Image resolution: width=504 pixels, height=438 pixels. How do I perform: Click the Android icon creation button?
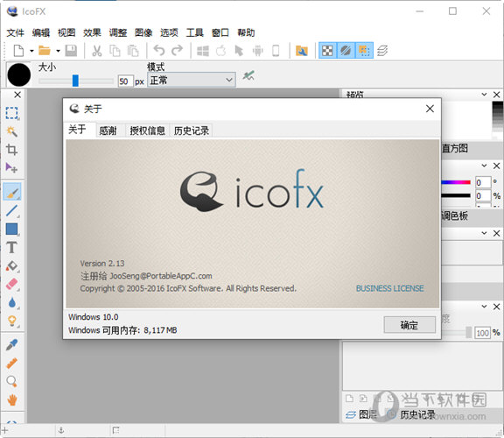(258, 51)
